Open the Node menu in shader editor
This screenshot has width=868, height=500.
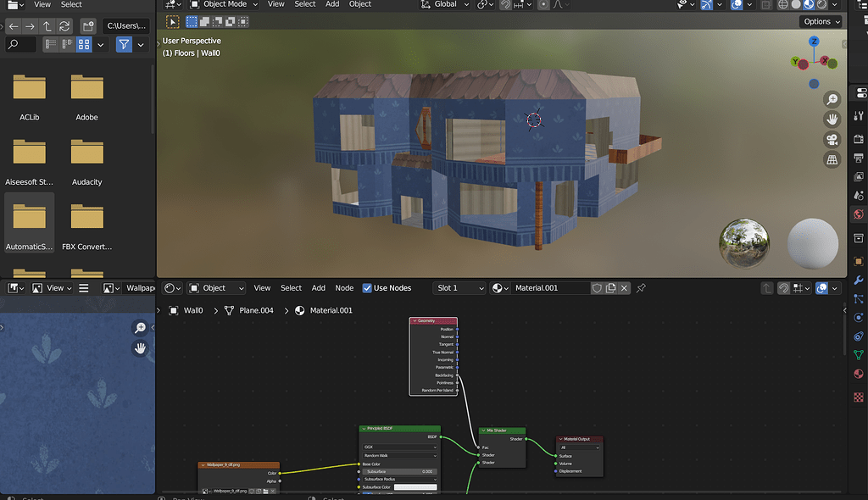coord(344,288)
